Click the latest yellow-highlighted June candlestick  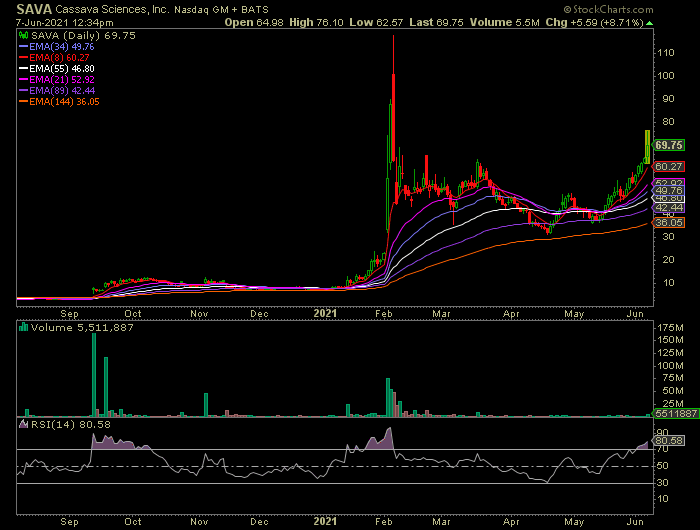647,147
